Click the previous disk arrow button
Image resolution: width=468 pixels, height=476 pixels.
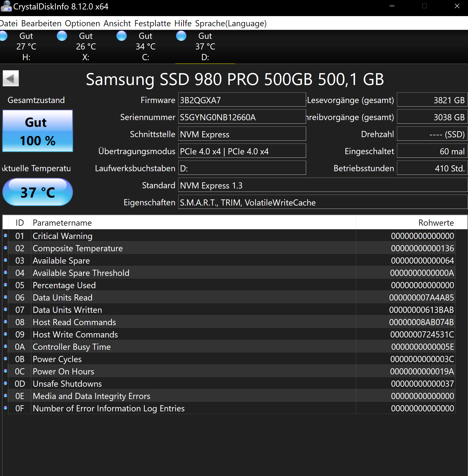[x=11, y=78]
